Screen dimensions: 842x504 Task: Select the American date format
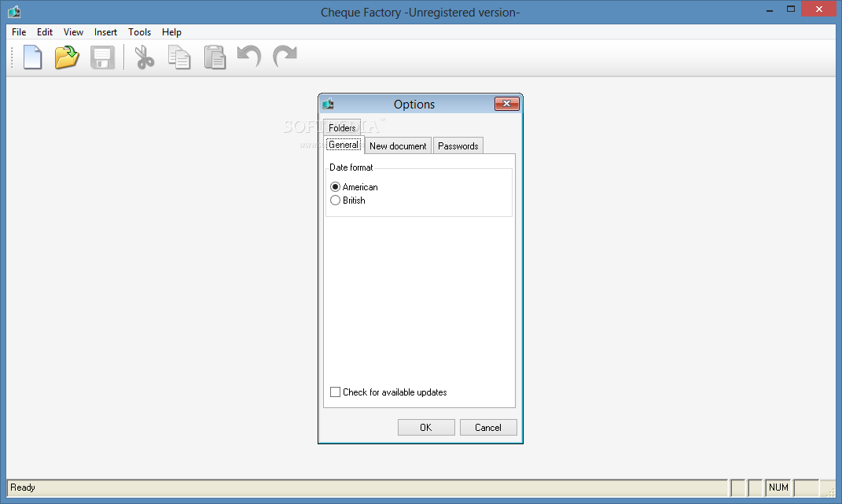tap(355, 187)
